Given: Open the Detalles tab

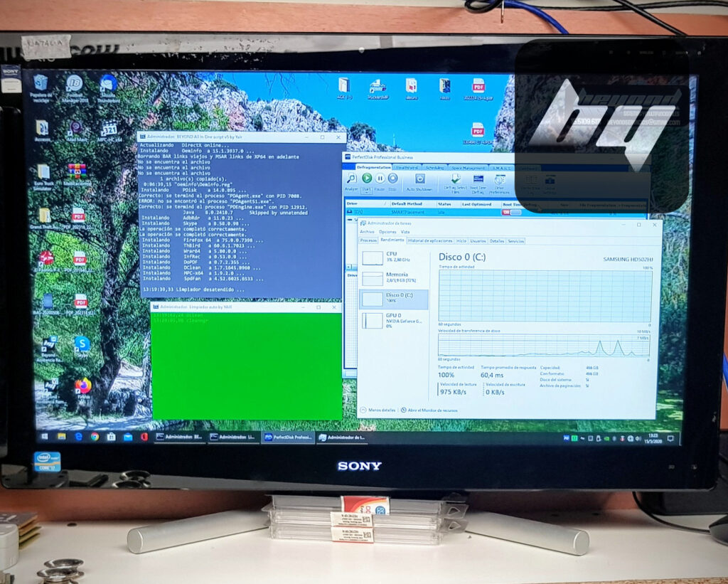Looking at the screenshot, I should pyautogui.click(x=496, y=240).
